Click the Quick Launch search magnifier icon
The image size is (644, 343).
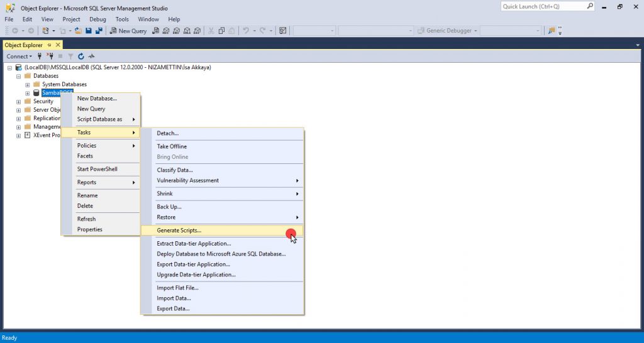tap(590, 6)
